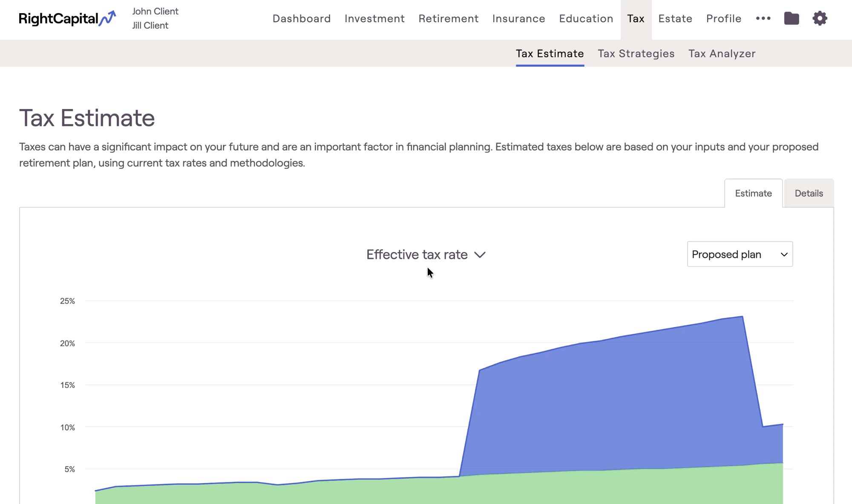Open the Estate menu item
This screenshot has height=504, width=852.
(675, 19)
